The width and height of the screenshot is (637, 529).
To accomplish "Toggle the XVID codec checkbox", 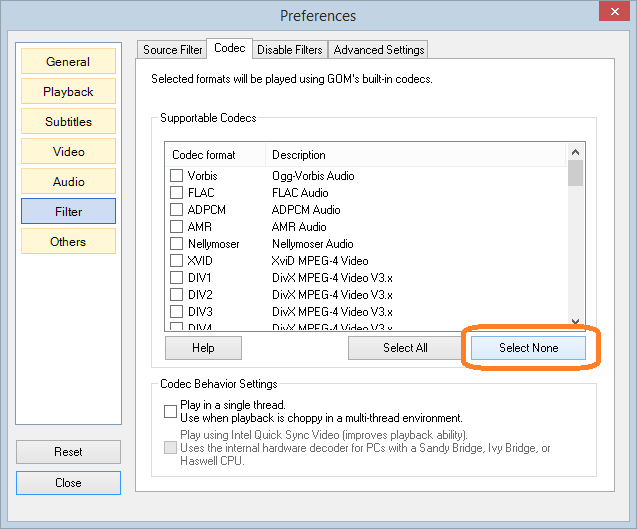I will pyautogui.click(x=177, y=261).
